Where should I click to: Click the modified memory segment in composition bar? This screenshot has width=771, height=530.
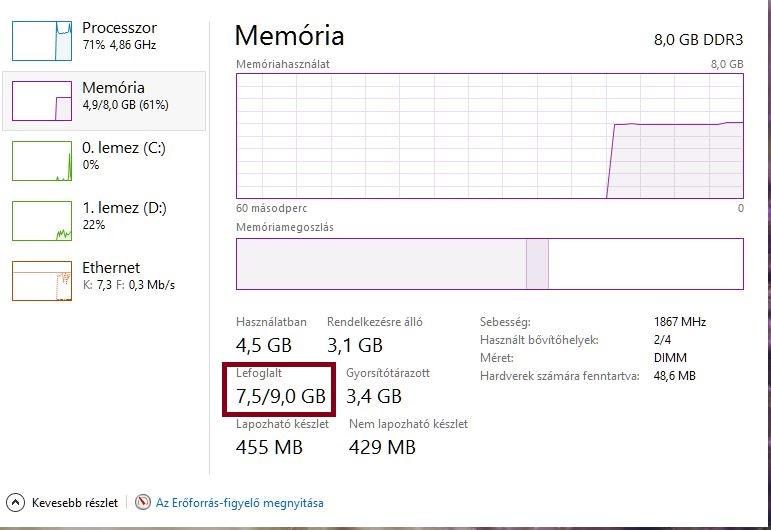(x=537, y=264)
